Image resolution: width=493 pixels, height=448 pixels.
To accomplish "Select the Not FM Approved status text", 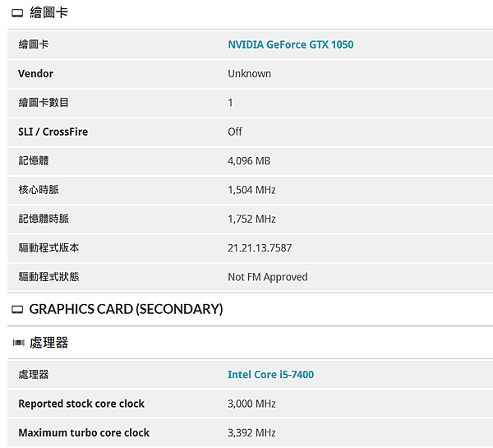I will (x=268, y=277).
